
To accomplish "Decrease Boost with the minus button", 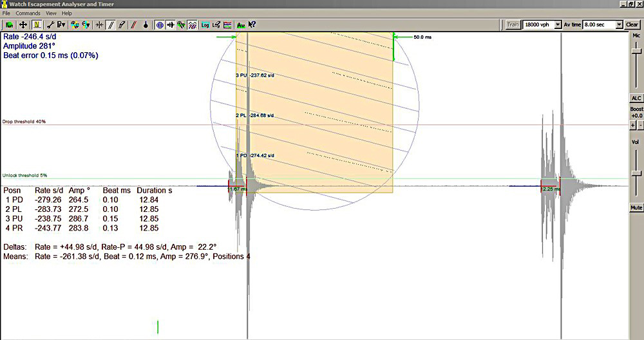I will (x=640, y=125).
